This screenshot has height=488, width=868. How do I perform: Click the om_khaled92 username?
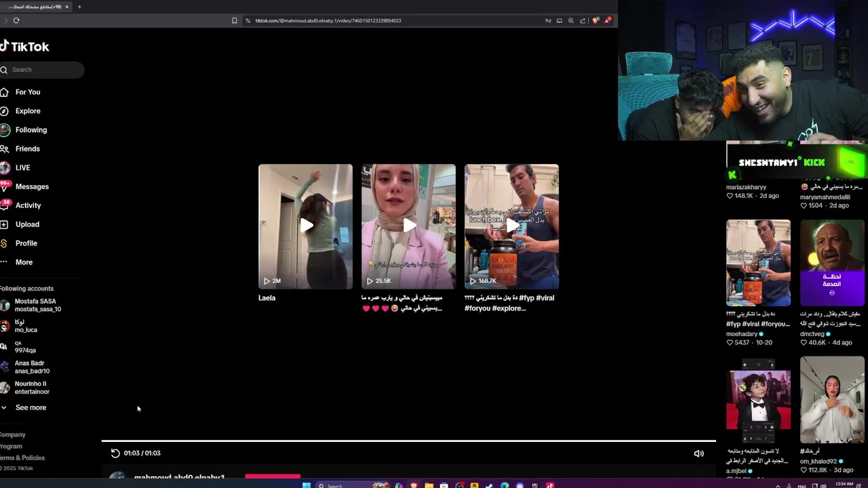(x=819, y=462)
